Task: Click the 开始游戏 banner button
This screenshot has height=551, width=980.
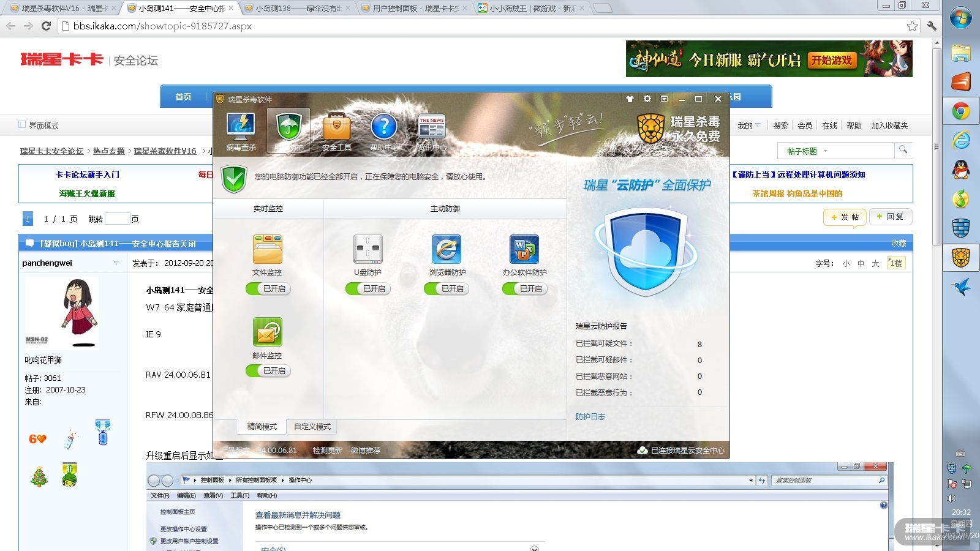Action: point(831,60)
